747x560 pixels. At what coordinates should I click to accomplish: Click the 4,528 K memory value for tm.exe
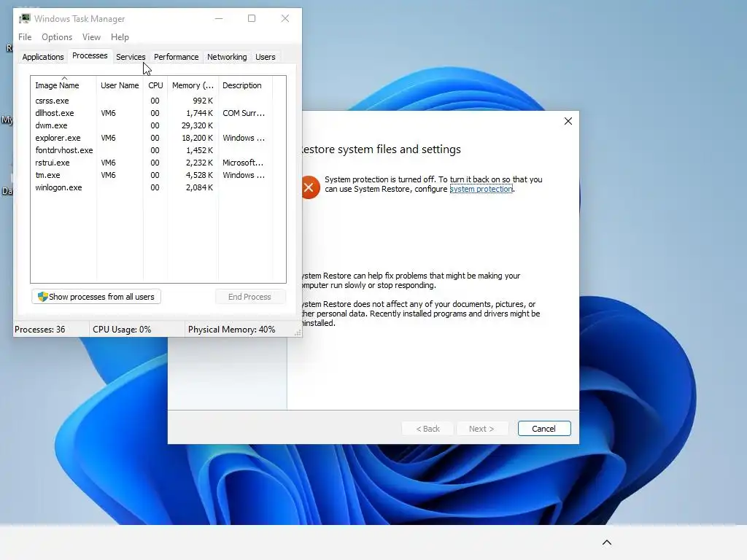coord(199,175)
